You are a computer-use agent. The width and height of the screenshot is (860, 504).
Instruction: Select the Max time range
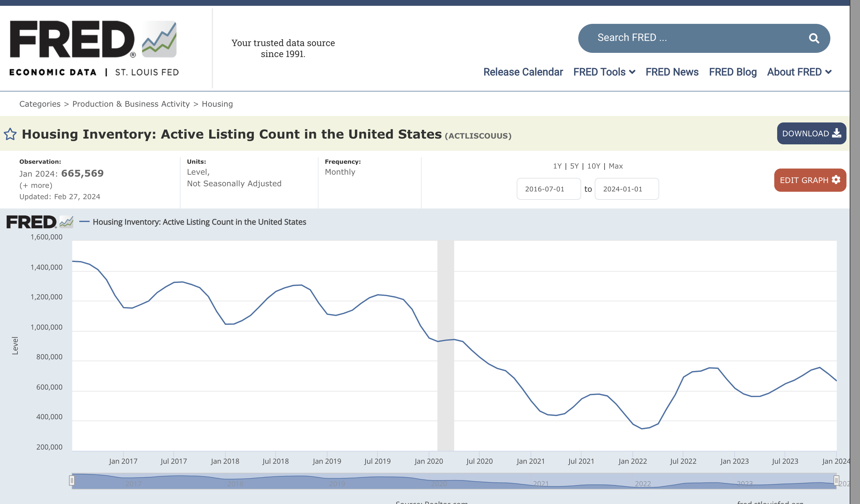coord(616,166)
